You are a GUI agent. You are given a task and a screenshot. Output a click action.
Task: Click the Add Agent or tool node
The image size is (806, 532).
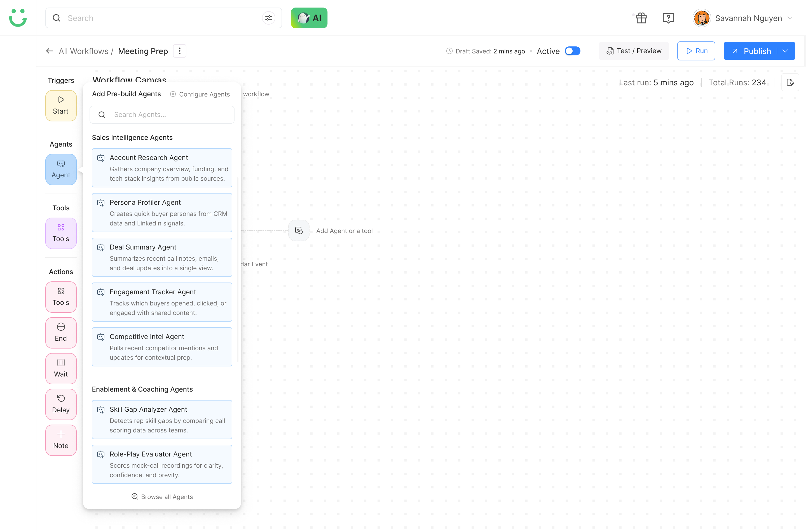tap(299, 231)
